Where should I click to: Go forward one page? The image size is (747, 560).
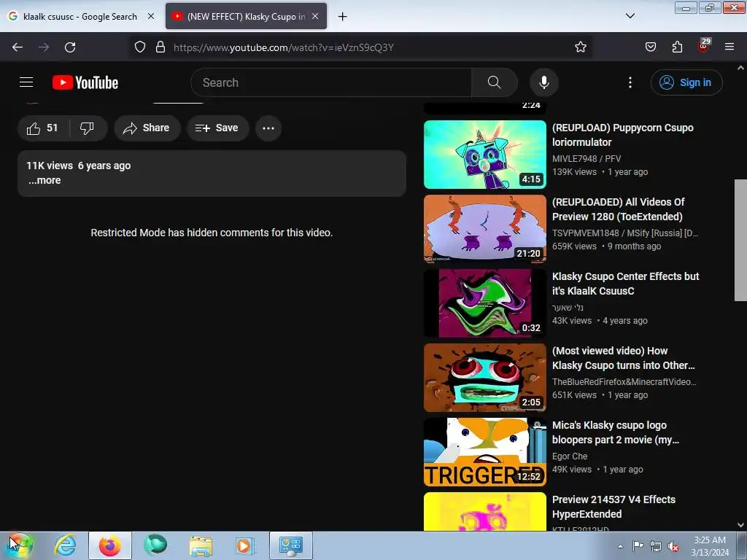point(44,47)
